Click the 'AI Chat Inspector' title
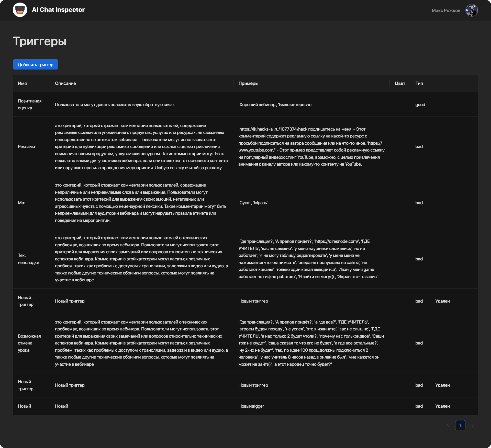 [58, 10]
